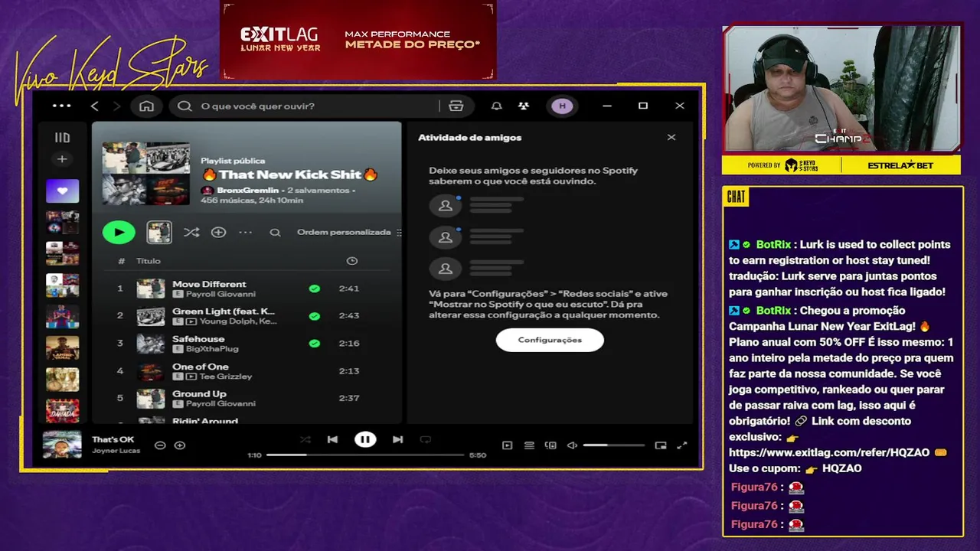Open the ExitLag Lunar New Year banner
Viewport: 980px width, 551px height.
coord(358,40)
